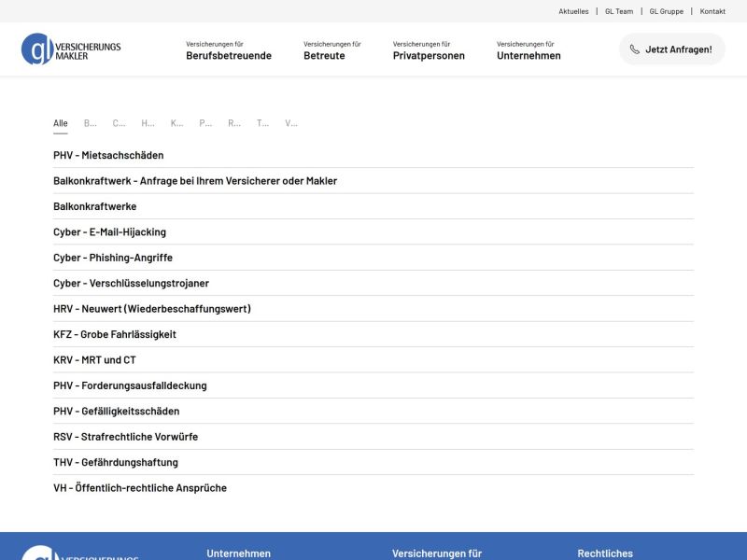
Task: Expand RSV - Strafrechtliche Vorwürfe entry
Action: 373,437
